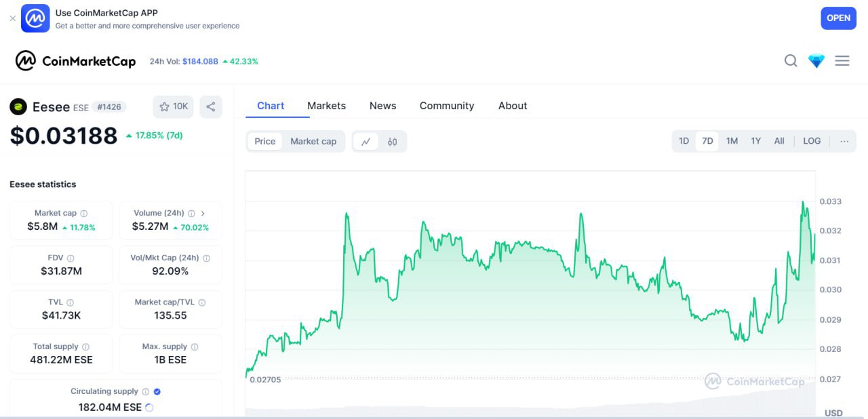Screen dimensions: 868x419
Task: Switch to the candlestick chart icon
Action: tap(393, 142)
